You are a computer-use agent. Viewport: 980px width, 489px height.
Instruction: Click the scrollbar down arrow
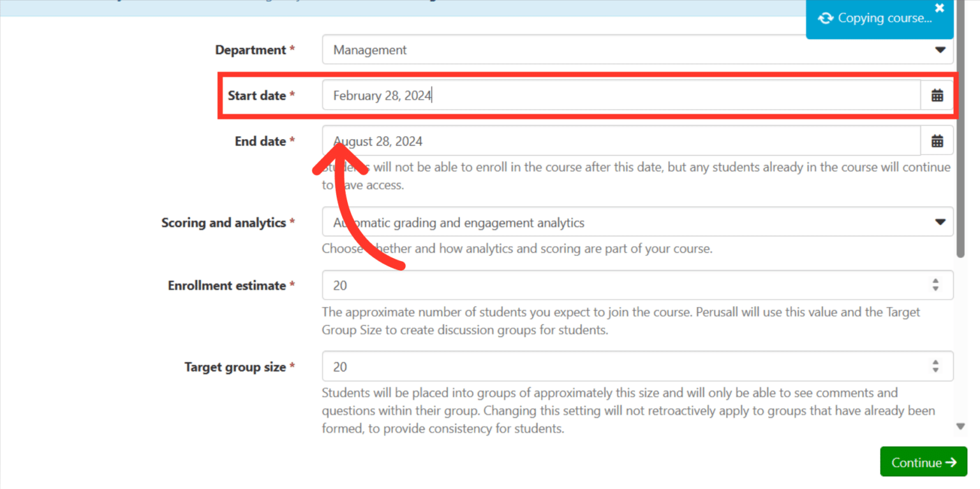pos(960,425)
